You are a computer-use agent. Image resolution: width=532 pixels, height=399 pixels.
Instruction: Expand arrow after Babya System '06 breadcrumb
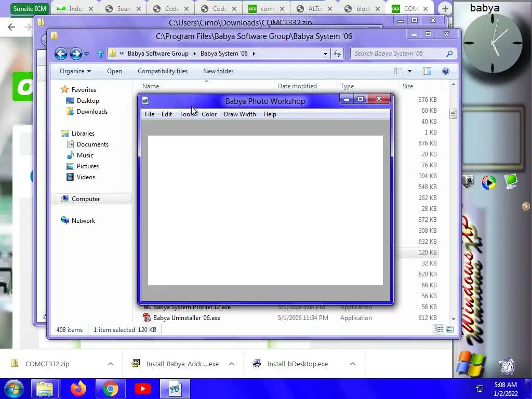tap(254, 54)
